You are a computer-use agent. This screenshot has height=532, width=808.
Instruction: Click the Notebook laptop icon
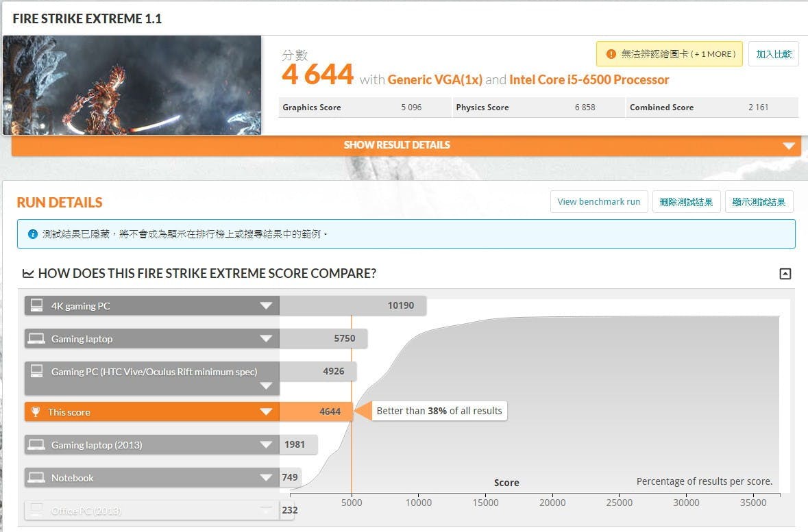37,478
